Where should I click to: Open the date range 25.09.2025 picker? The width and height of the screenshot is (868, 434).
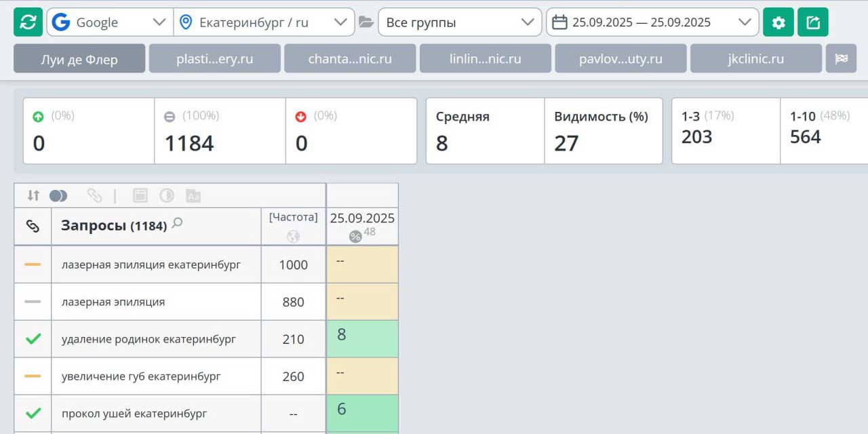[x=652, y=22]
